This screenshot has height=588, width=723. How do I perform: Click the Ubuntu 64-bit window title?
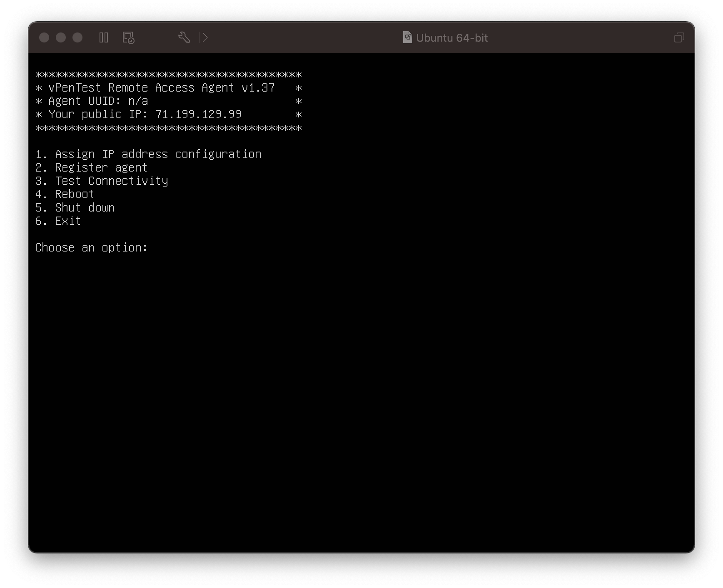tap(451, 38)
